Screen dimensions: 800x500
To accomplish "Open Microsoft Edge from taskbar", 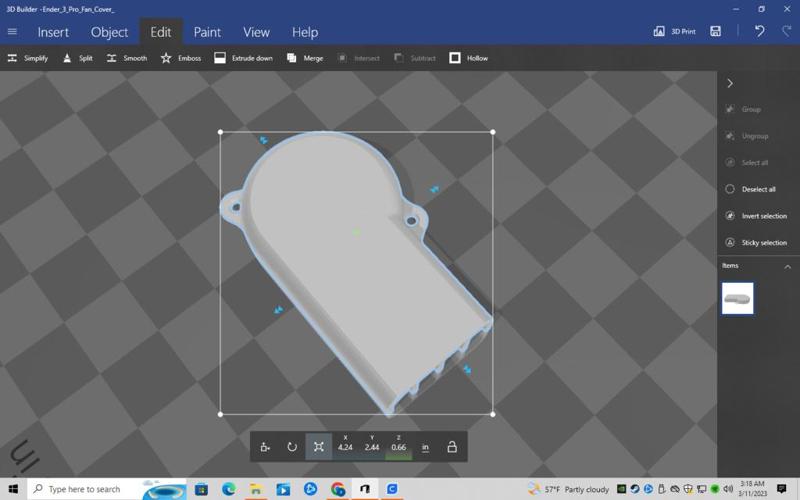I will coord(229,489).
